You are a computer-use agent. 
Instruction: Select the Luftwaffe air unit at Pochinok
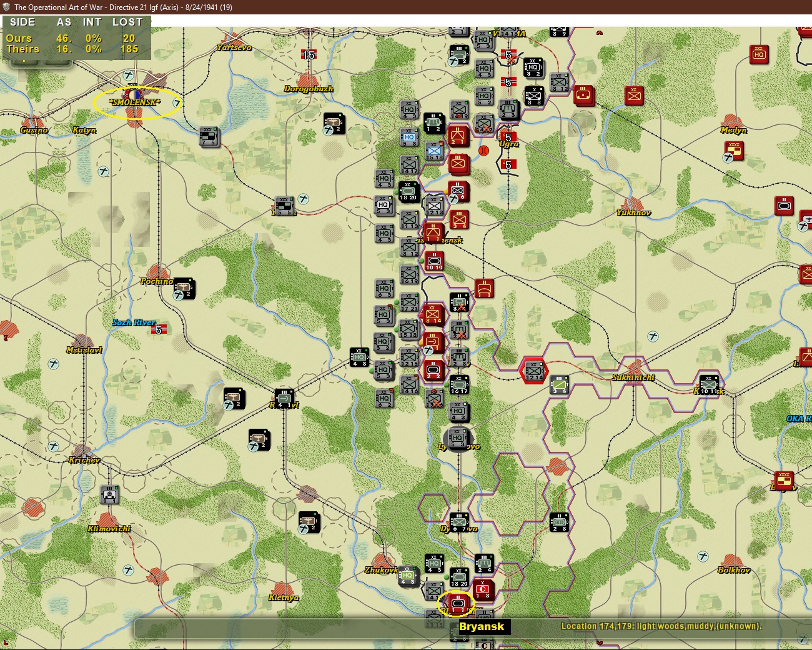click(184, 288)
